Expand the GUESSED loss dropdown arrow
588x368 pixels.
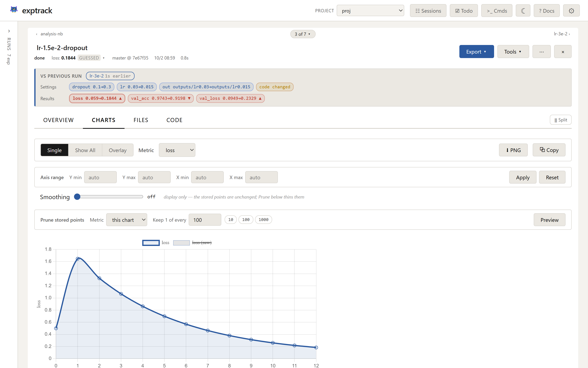coord(104,58)
